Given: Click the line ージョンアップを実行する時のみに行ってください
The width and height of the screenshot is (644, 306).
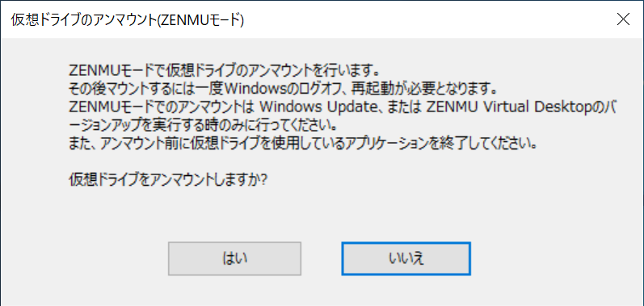Looking at the screenshot, I should pyautogui.click(x=201, y=126).
